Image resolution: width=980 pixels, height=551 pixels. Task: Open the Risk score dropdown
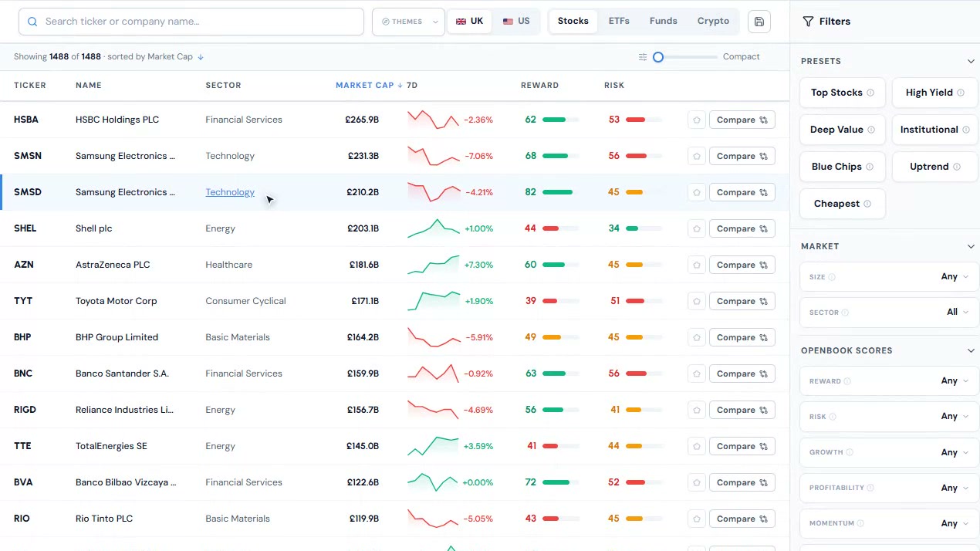click(889, 417)
